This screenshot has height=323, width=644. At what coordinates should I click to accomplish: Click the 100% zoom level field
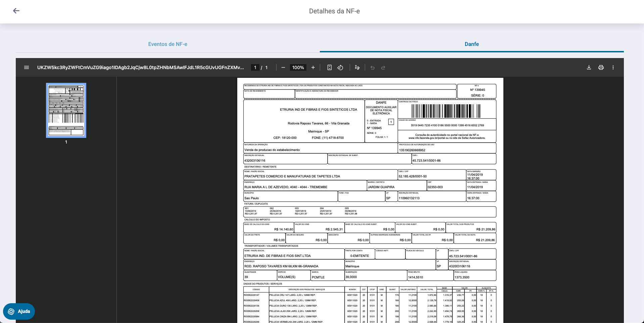(298, 67)
